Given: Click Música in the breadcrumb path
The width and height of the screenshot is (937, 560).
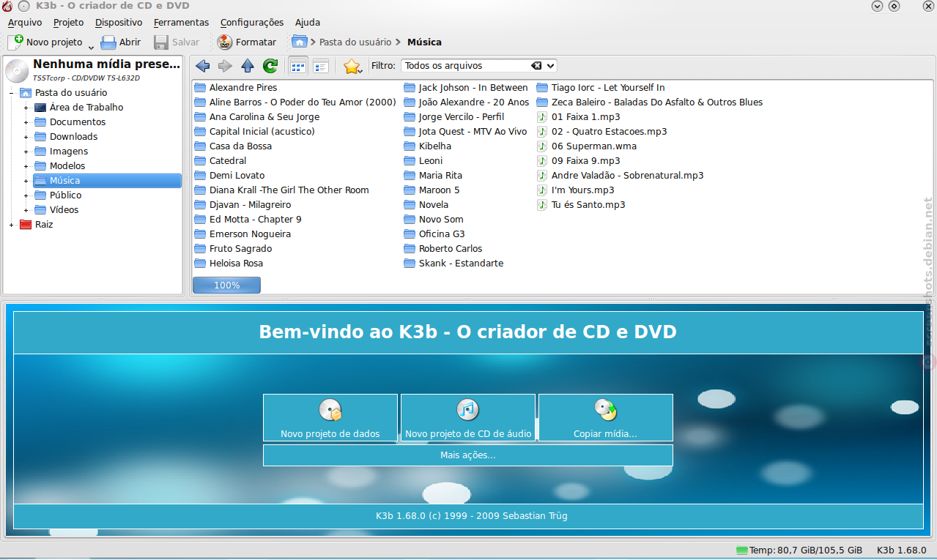Looking at the screenshot, I should point(424,42).
